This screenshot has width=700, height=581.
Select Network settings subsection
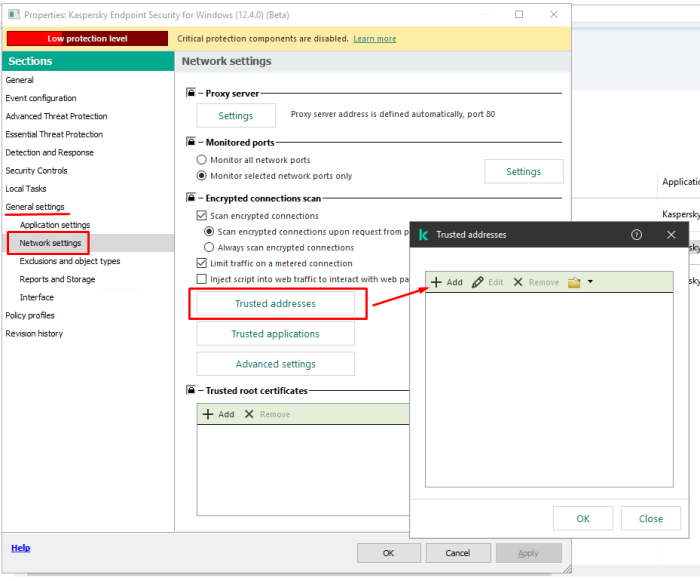50,243
